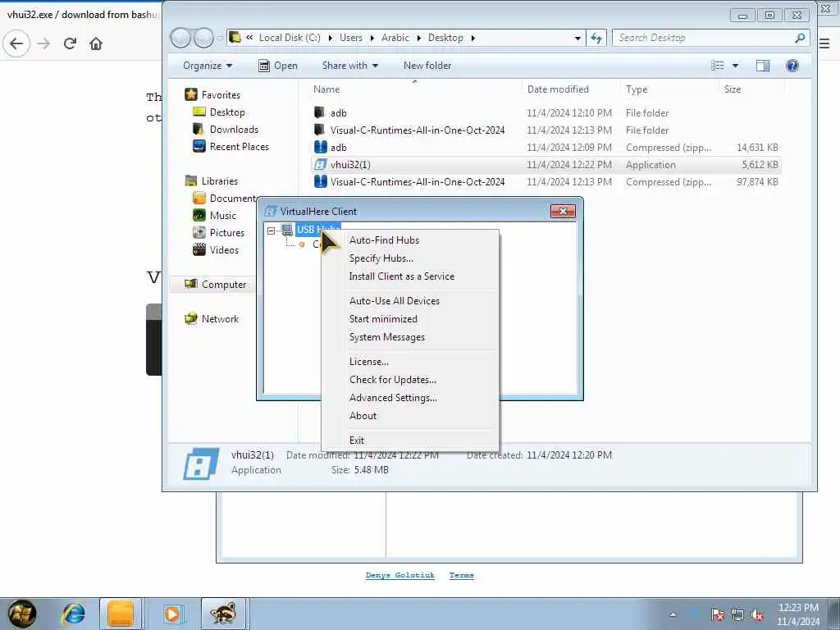
Task: Toggle Auto-Use All Devices option
Action: (x=395, y=301)
